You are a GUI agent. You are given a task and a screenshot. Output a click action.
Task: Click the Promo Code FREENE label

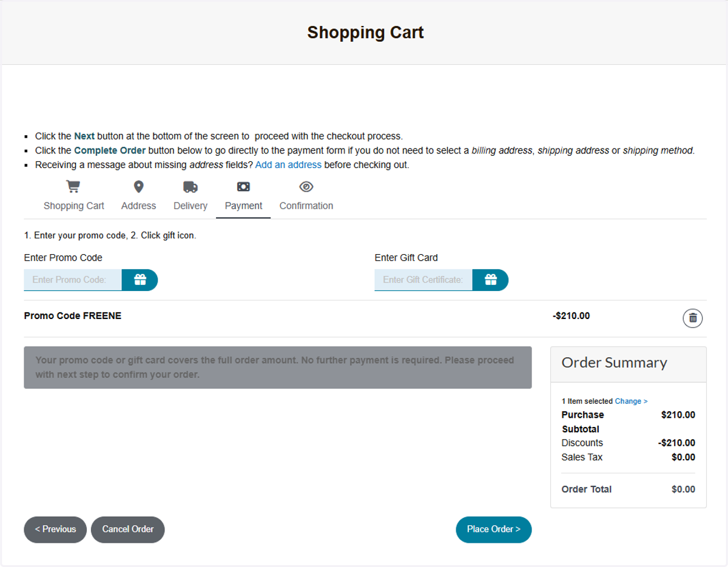click(73, 316)
